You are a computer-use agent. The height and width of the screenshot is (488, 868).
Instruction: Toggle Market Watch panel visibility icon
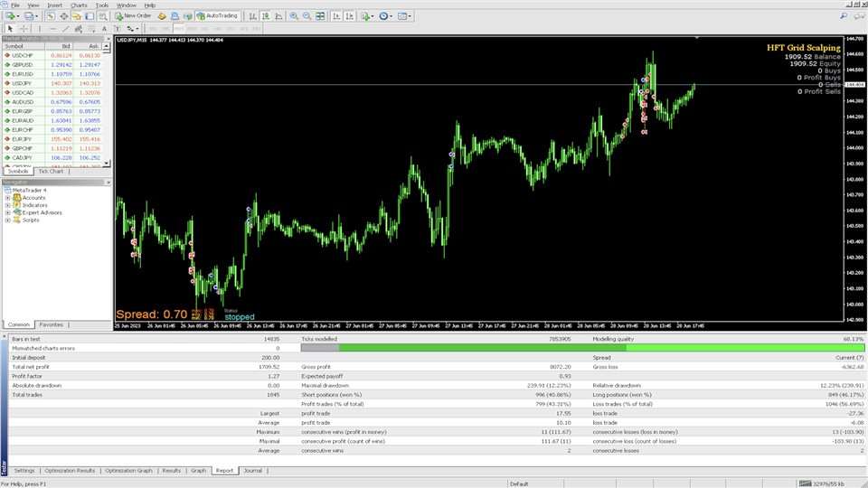coord(51,16)
